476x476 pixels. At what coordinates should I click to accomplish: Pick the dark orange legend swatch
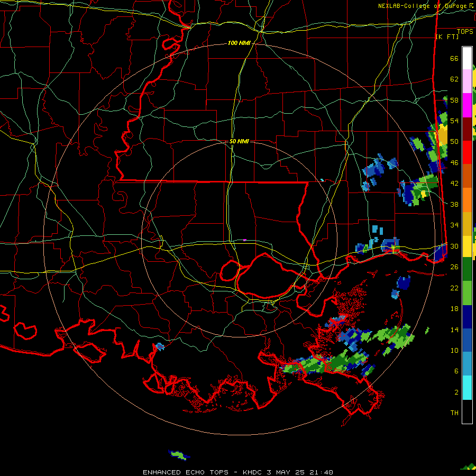click(x=467, y=176)
